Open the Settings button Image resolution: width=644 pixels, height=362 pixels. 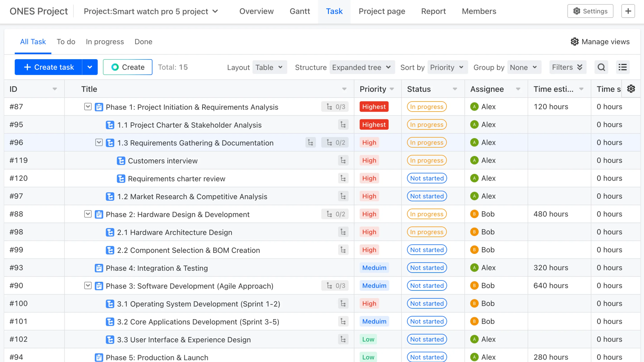tap(590, 11)
